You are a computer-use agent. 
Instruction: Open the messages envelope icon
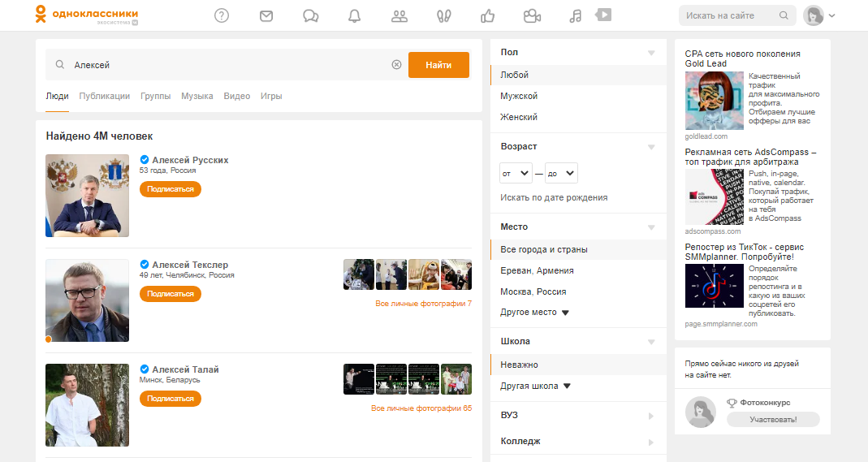[266, 15]
